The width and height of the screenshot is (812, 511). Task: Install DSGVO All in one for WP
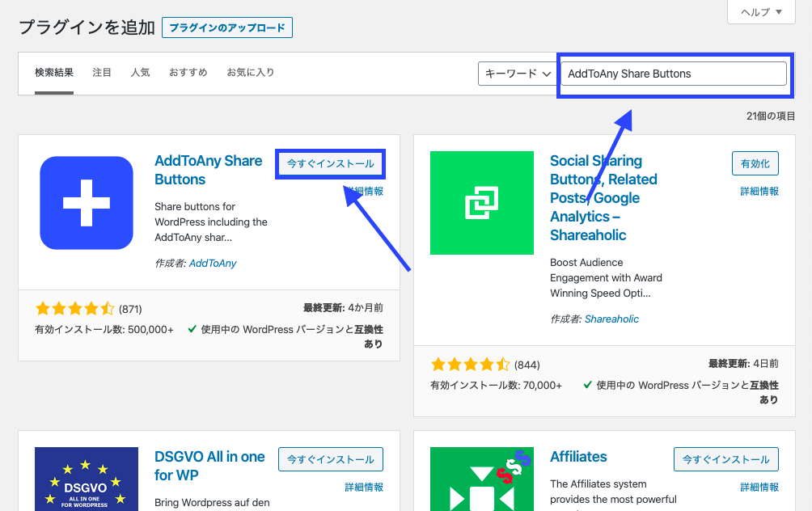pyautogui.click(x=331, y=459)
